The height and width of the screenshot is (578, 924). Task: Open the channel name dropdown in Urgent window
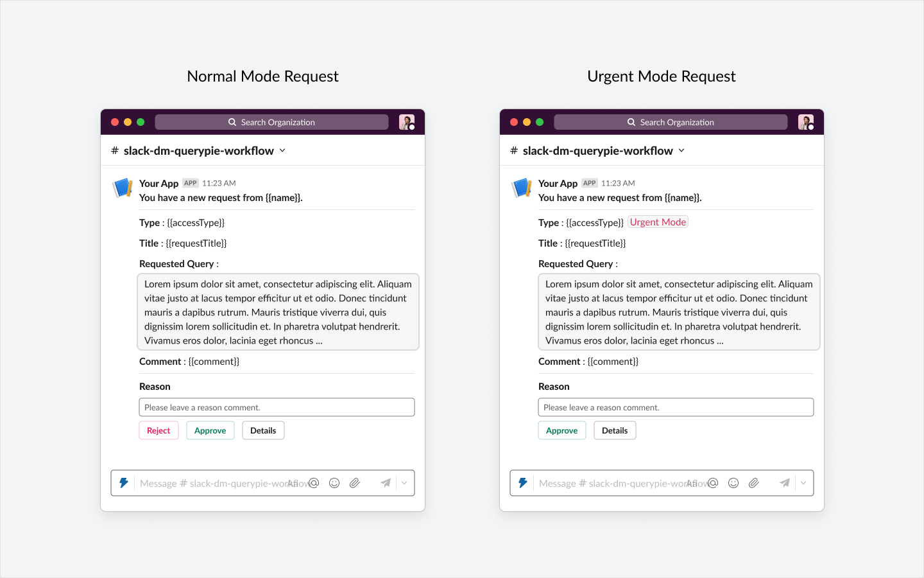click(681, 150)
